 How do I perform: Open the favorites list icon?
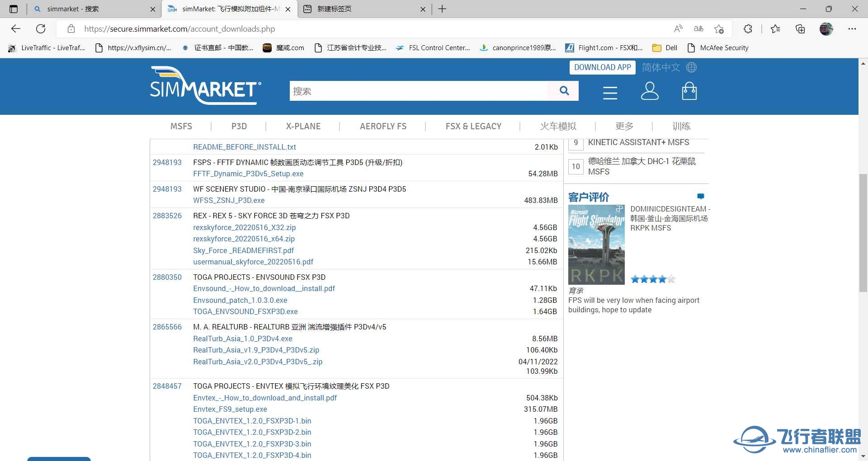click(x=775, y=29)
